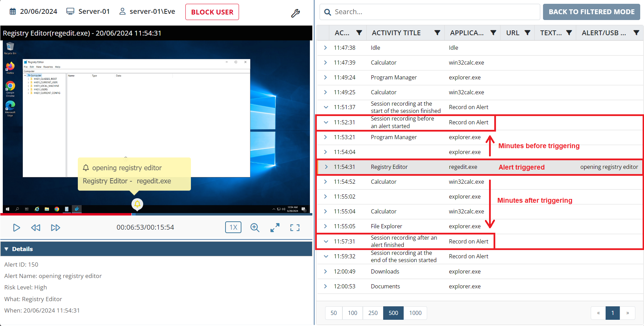Viewport: 644px width, 326px height.
Task: Collapse the Details panel
Action: point(7,249)
